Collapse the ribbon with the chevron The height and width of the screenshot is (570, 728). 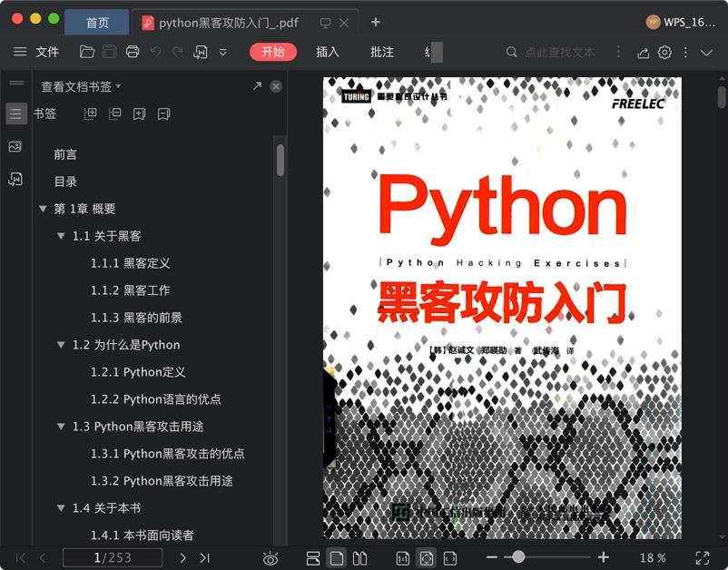tap(706, 53)
